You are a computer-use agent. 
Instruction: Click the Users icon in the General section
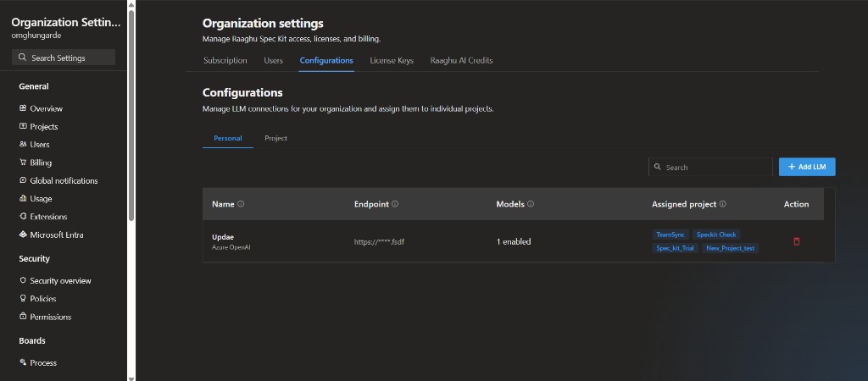[23, 144]
